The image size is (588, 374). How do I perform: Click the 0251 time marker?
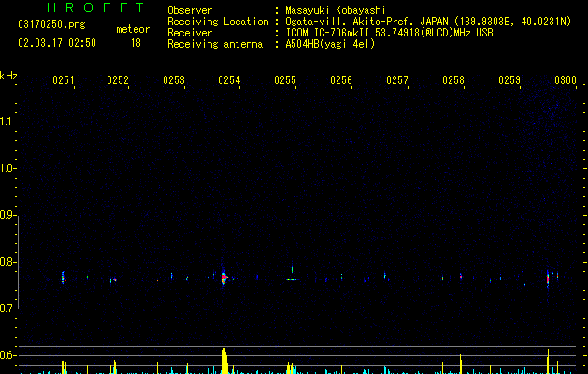pyautogui.click(x=64, y=80)
